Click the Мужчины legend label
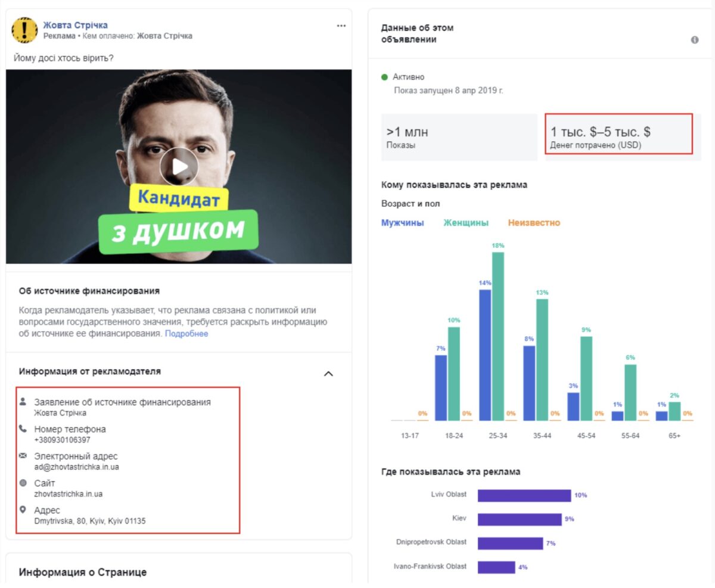The image size is (715, 588). (403, 223)
